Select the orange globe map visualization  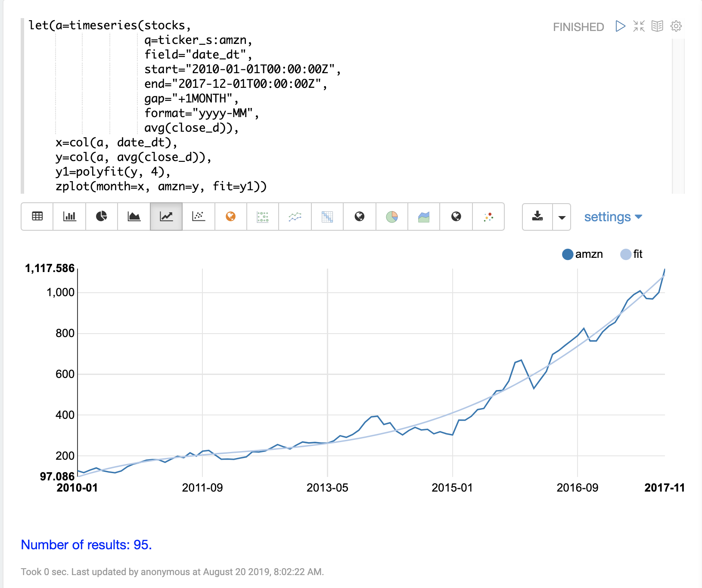click(231, 217)
